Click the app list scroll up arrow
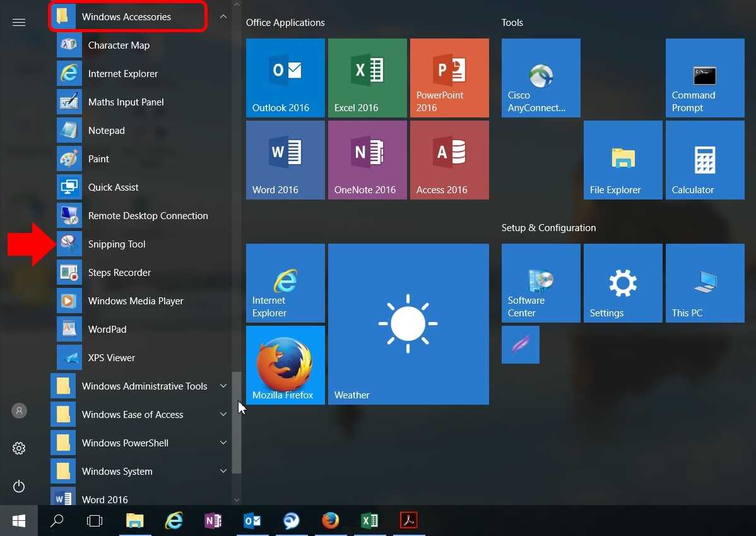 click(x=236, y=4)
